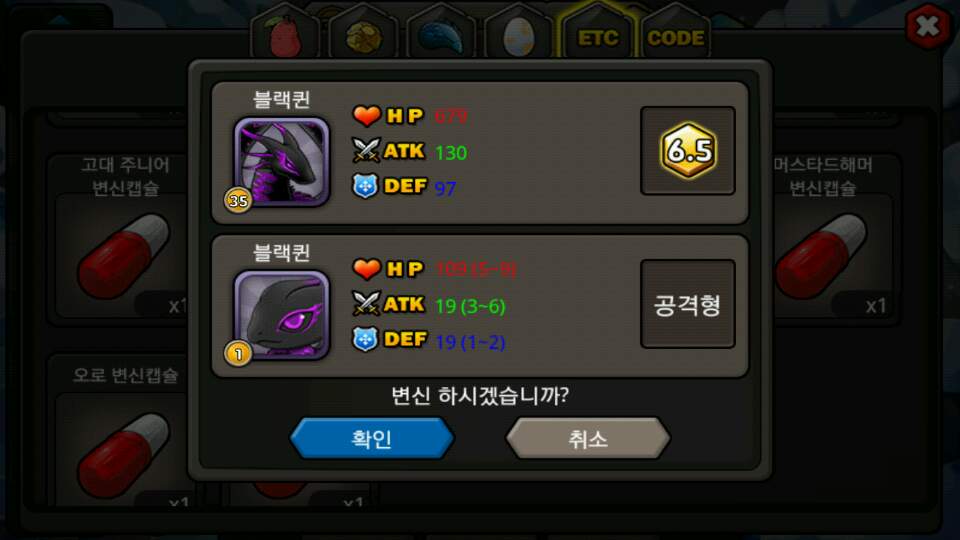Select the yellow nut tab icon
960x540 pixels.
[x=363, y=36]
